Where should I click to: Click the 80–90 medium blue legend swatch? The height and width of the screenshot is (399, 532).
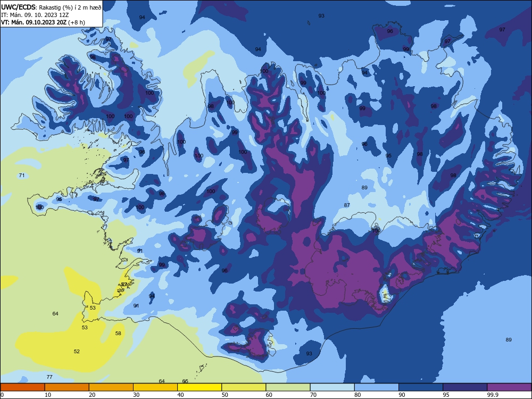pyautogui.click(x=377, y=387)
